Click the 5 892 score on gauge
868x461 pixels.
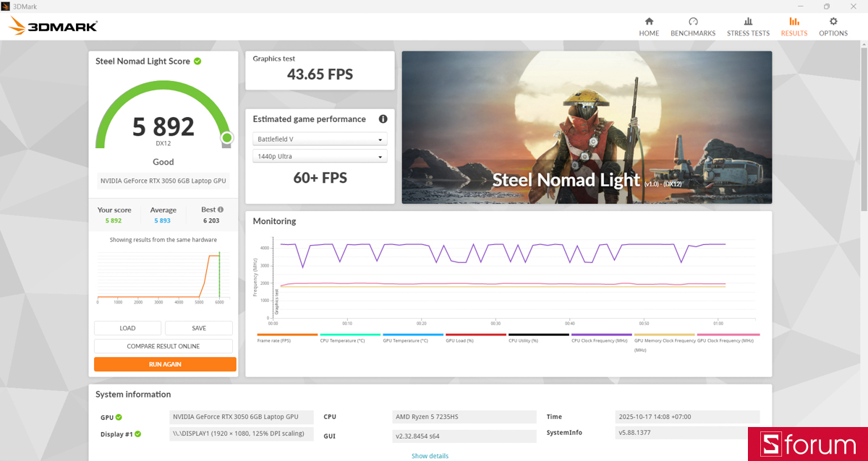pos(163,126)
